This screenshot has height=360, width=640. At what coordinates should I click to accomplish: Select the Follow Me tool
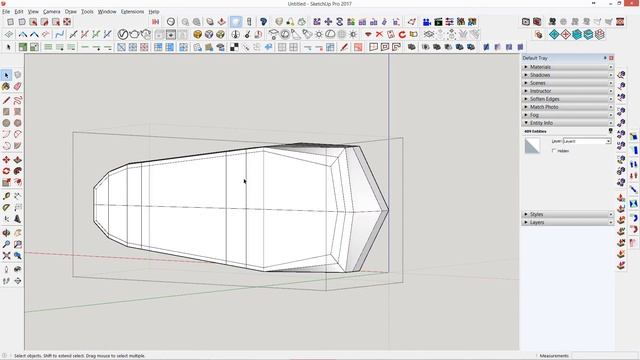coord(18,171)
